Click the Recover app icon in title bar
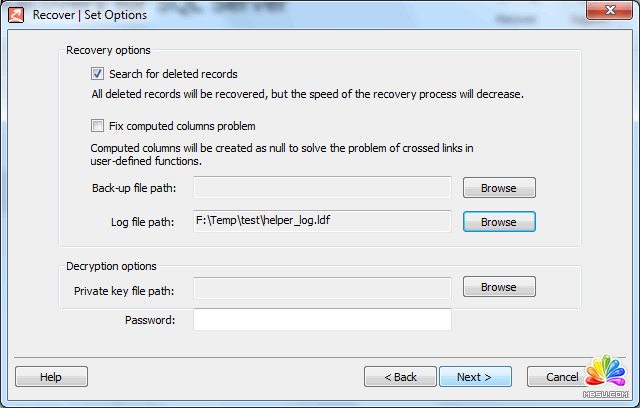Screen dimensions: 640x408 (16, 15)
